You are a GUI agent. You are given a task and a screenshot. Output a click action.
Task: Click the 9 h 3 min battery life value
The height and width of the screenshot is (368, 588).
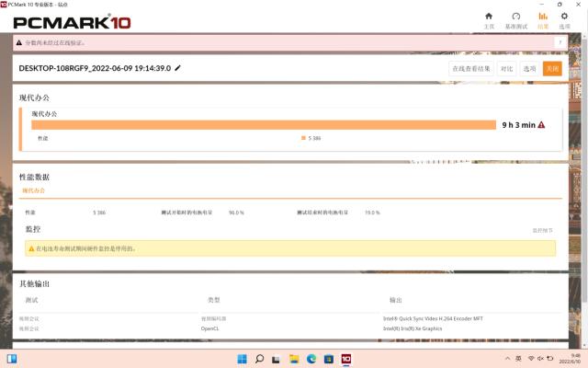click(x=518, y=125)
